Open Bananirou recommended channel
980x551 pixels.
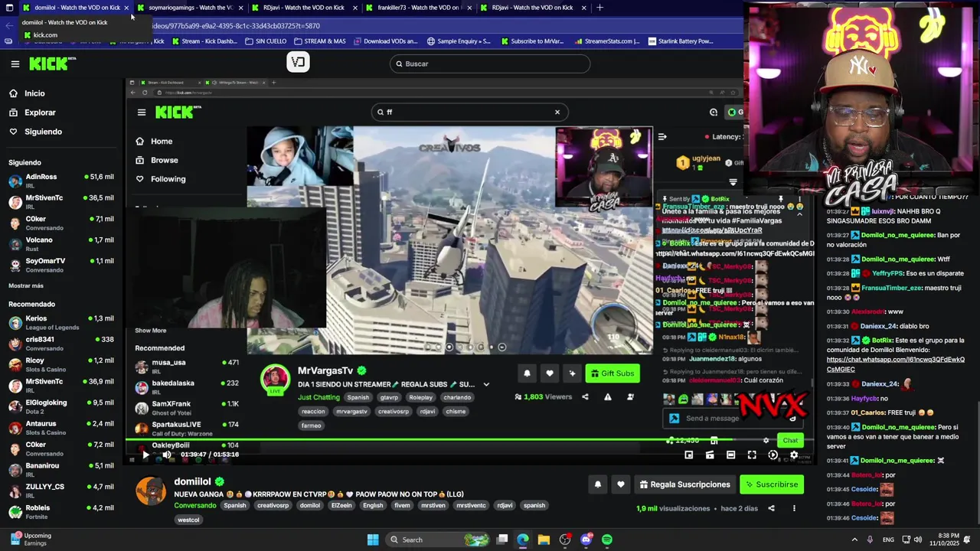61,469
